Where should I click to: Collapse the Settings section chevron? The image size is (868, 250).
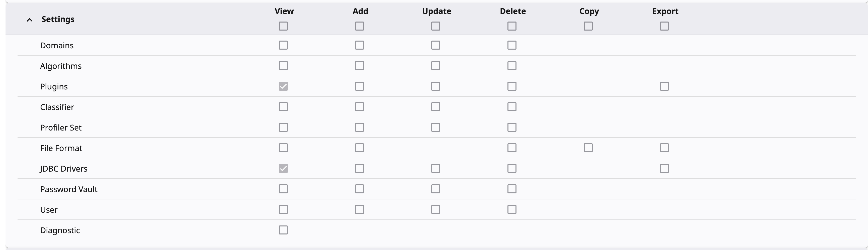[30, 20]
